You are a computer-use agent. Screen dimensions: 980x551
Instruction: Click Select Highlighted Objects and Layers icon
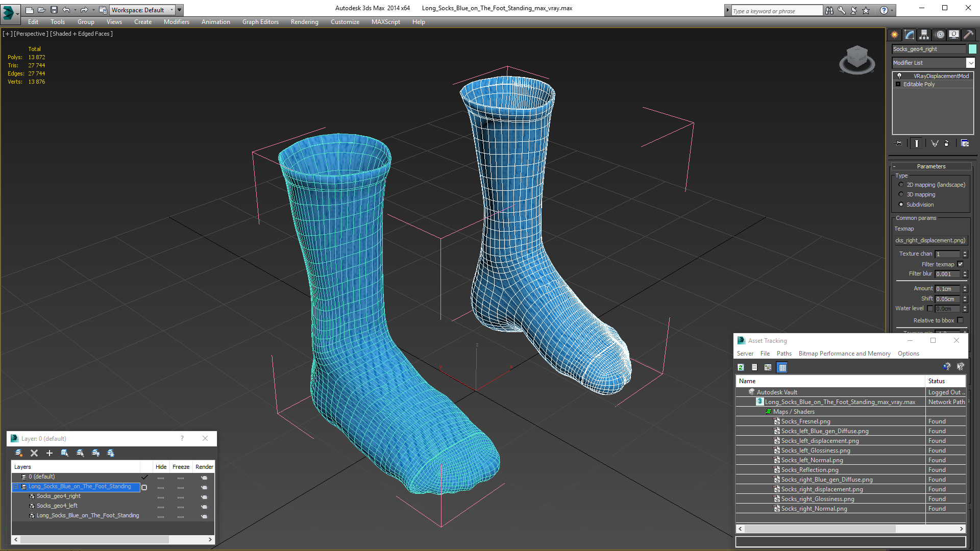65,453
